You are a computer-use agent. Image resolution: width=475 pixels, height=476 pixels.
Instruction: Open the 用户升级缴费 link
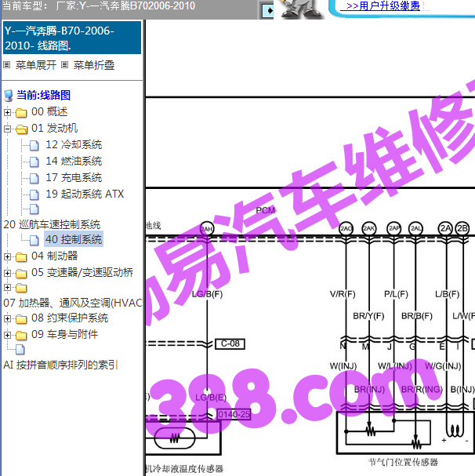coord(383,5)
